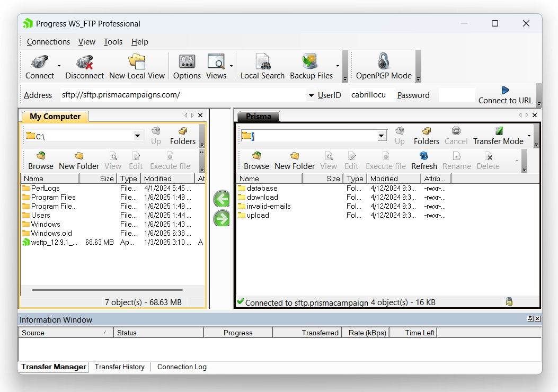558x392 pixels.
Task: Rename the selected remote item
Action: (456, 159)
